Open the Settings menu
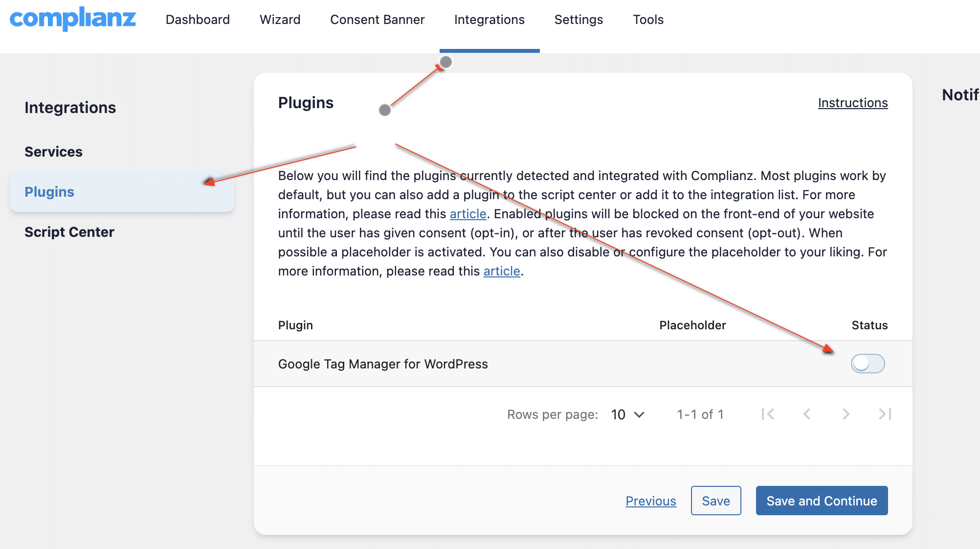 [x=579, y=20]
